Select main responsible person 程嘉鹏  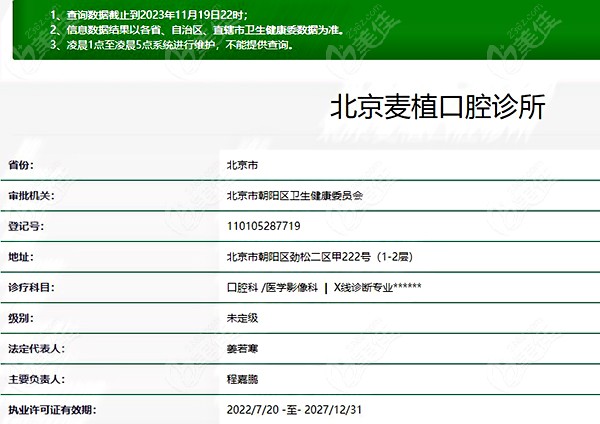tap(242, 379)
